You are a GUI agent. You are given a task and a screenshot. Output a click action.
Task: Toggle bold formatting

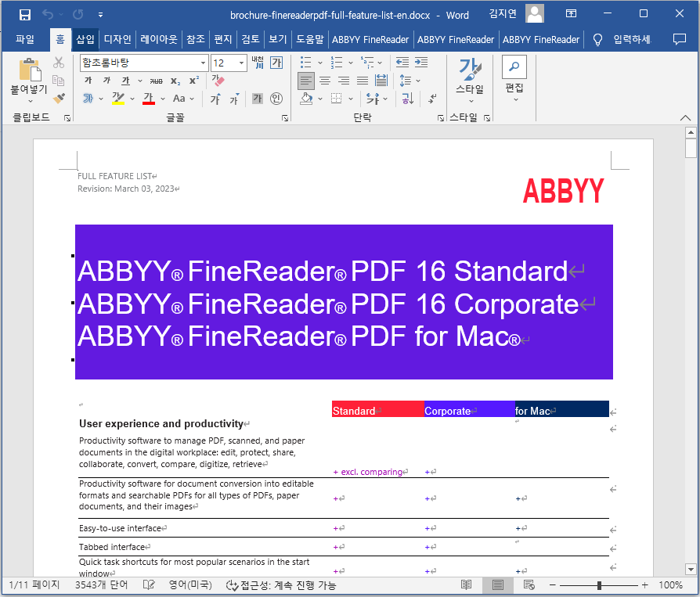[x=88, y=81]
